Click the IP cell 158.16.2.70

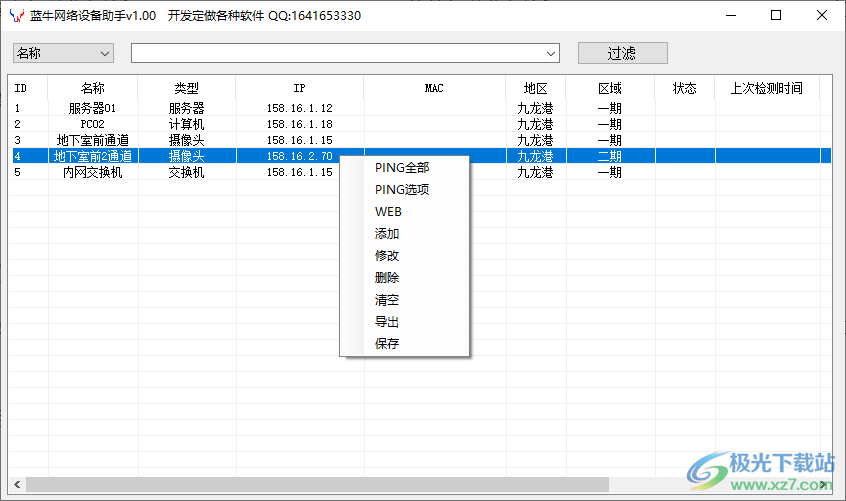point(299,156)
